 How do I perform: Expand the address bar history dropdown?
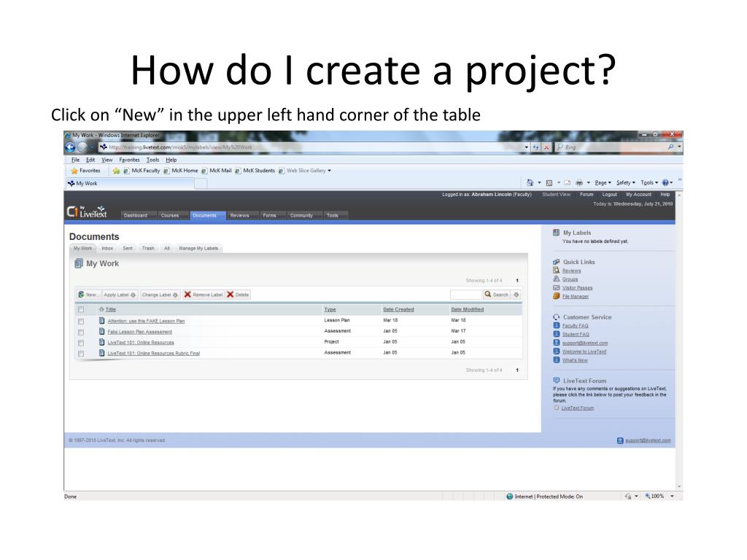(527, 147)
